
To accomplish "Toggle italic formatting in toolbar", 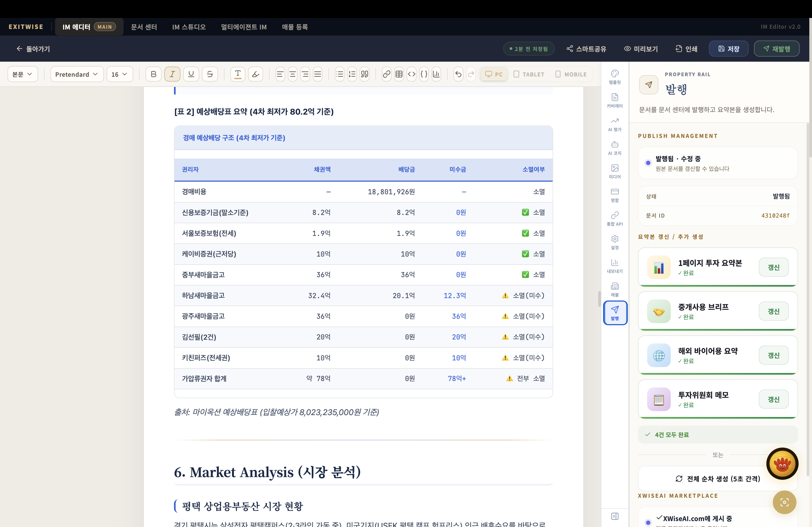I will [172, 74].
